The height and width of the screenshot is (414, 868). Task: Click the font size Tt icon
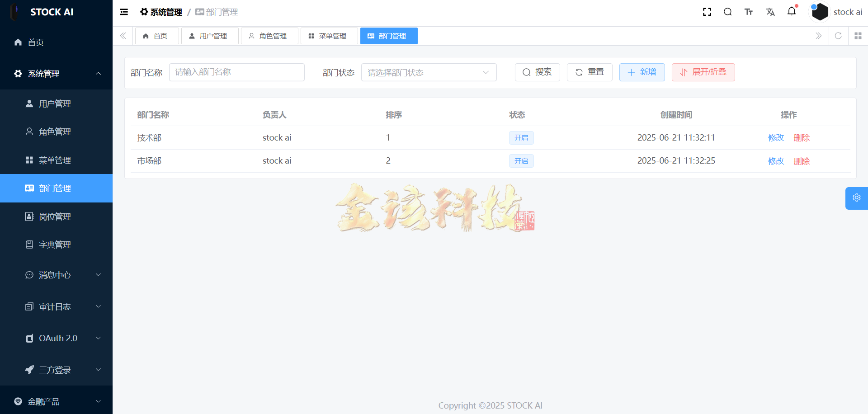click(x=749, y=12)
